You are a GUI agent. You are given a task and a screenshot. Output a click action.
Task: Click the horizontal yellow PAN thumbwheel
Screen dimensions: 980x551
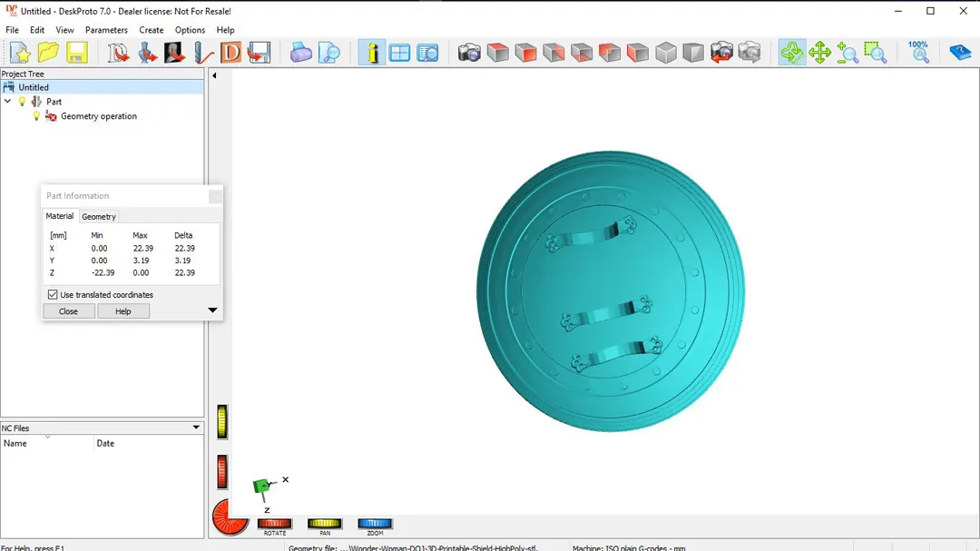click(324, 524)
